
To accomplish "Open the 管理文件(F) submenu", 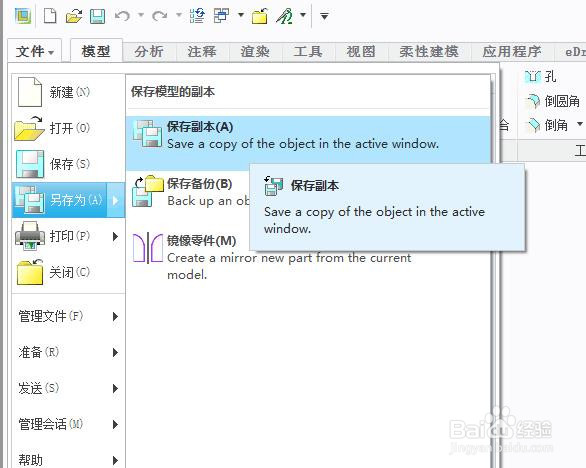I will (x=68, y=316).
